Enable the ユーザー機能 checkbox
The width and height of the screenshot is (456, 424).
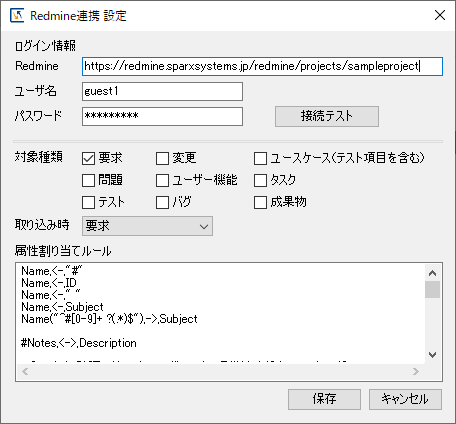tap(162, 180)
